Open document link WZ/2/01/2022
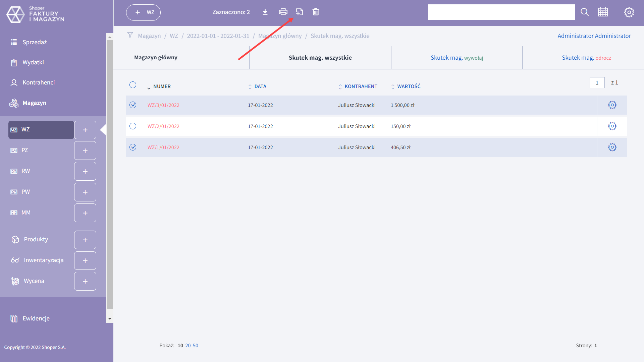644x362 pixels. click(x=163, y=126)
